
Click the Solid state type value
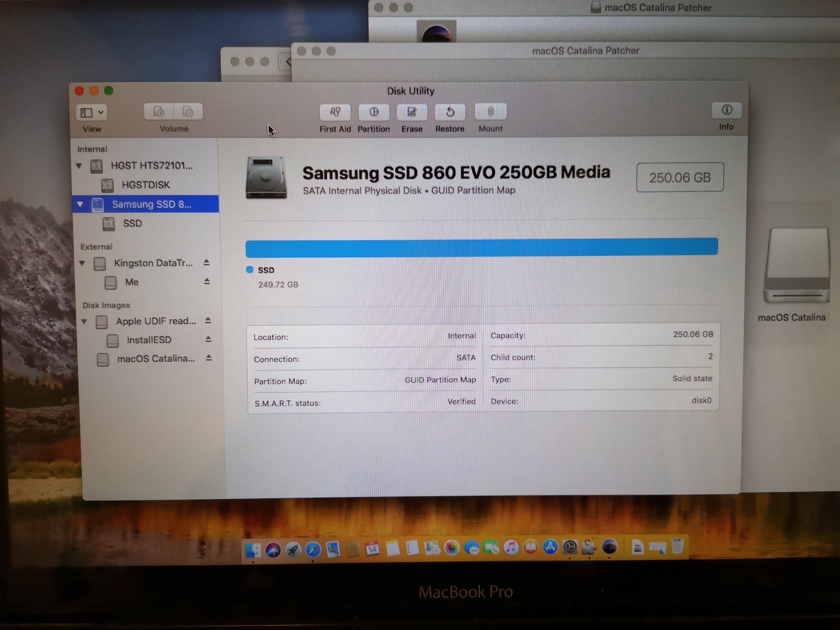click(x=692, y=378)
